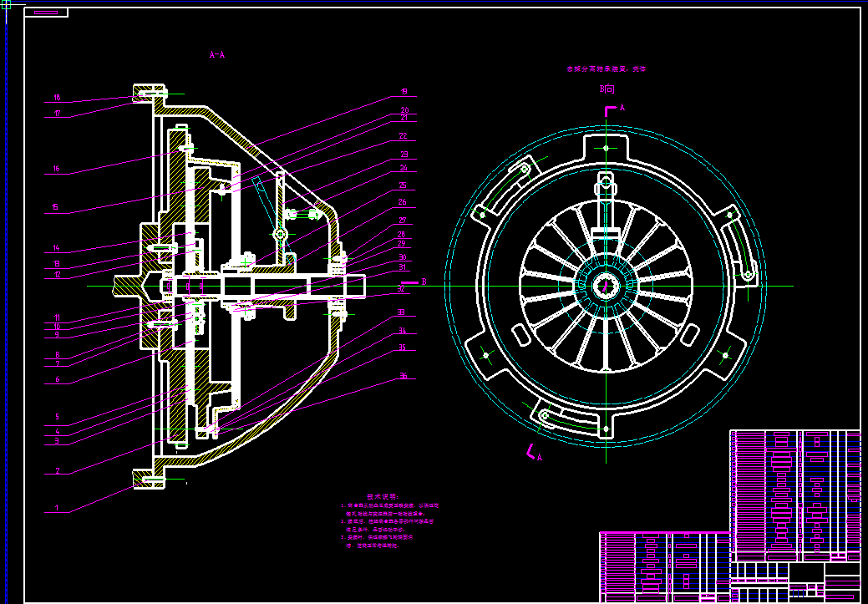Screen dimensions: 868x604
Task: Select part number label "17"
Action: click(57, 114)
